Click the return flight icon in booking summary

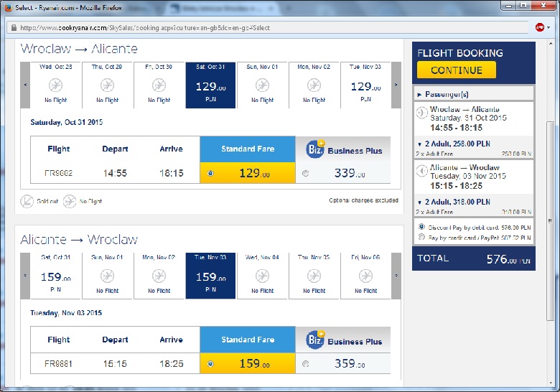pos(421,171)
